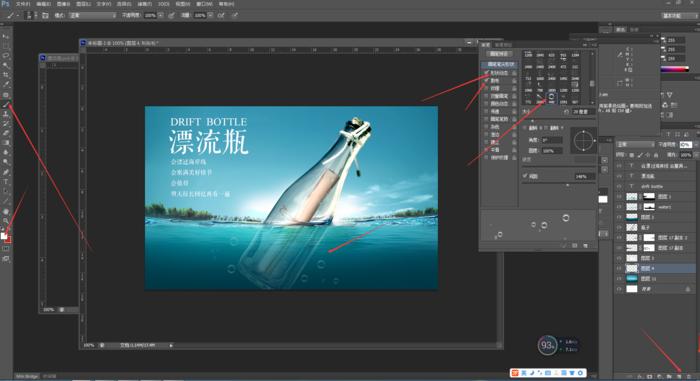700x381 pixels.
Task: Select the waters layer row
Action: pos(655,207)
